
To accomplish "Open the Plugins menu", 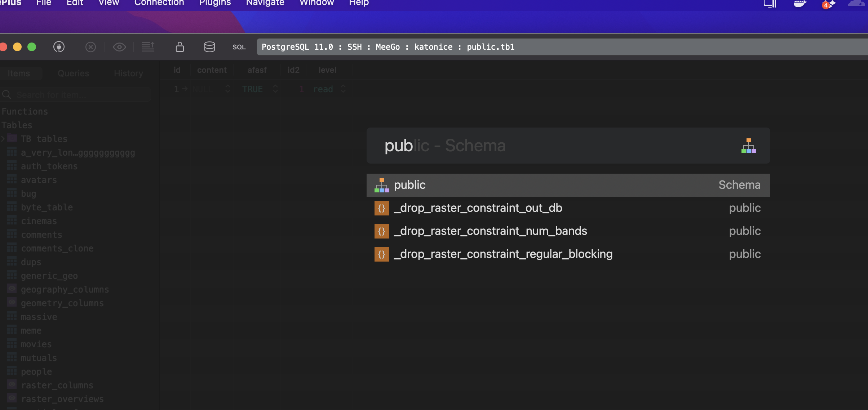I will (214, 3).
